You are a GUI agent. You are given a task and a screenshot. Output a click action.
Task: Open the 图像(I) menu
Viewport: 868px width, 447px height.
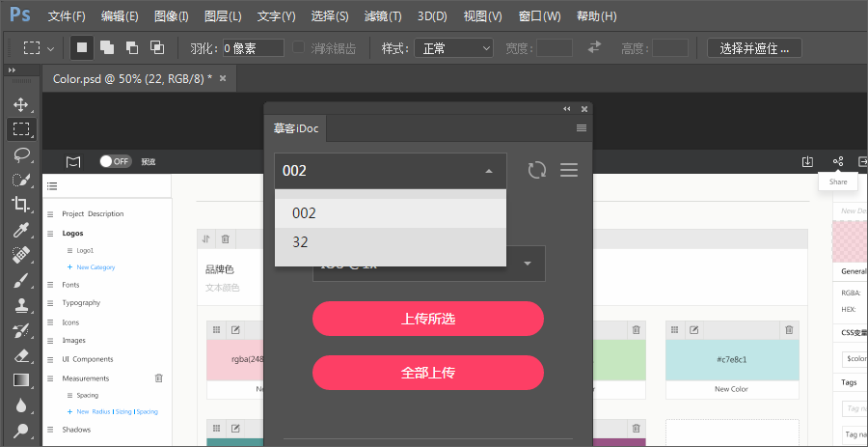(171, 16)
